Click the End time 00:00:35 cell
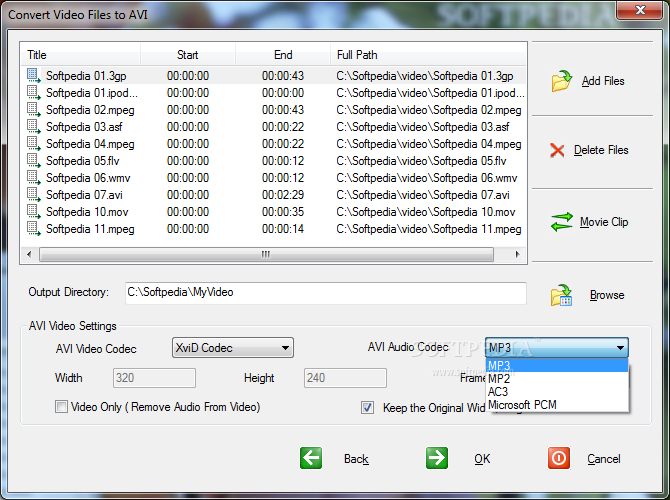The width and height of the screenshot is (670, 500). pos(283,212)
